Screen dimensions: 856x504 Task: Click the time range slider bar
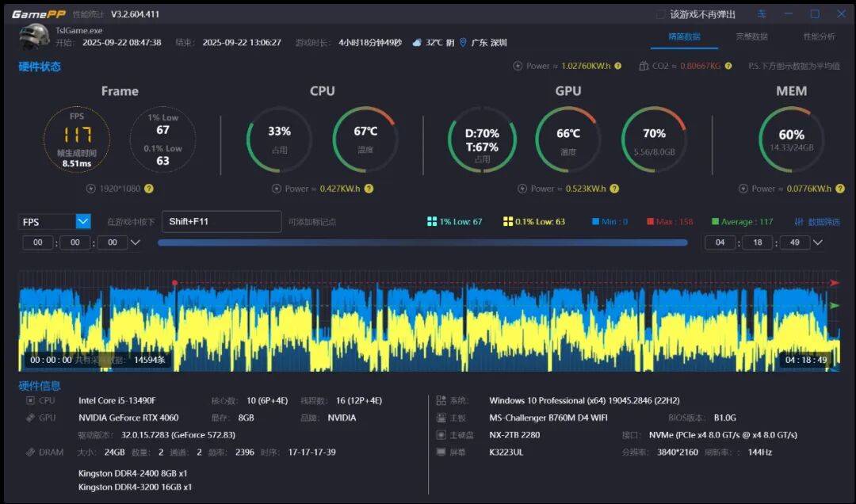pos(422,242)
